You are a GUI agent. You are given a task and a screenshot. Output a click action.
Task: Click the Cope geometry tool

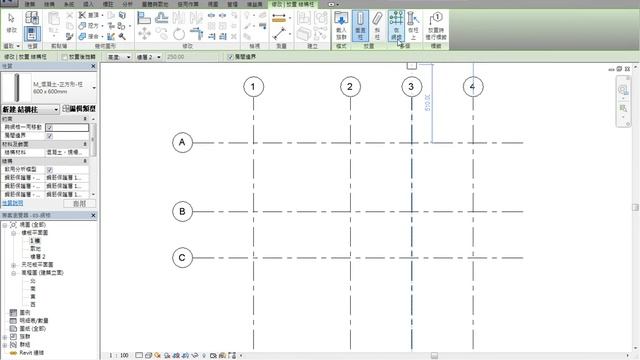pos(90,16)
